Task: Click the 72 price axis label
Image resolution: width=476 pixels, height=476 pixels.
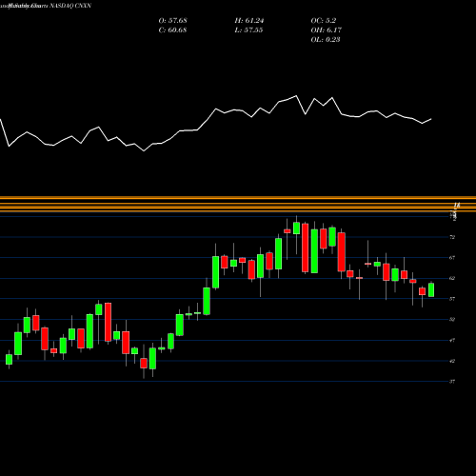Action: 452,237
